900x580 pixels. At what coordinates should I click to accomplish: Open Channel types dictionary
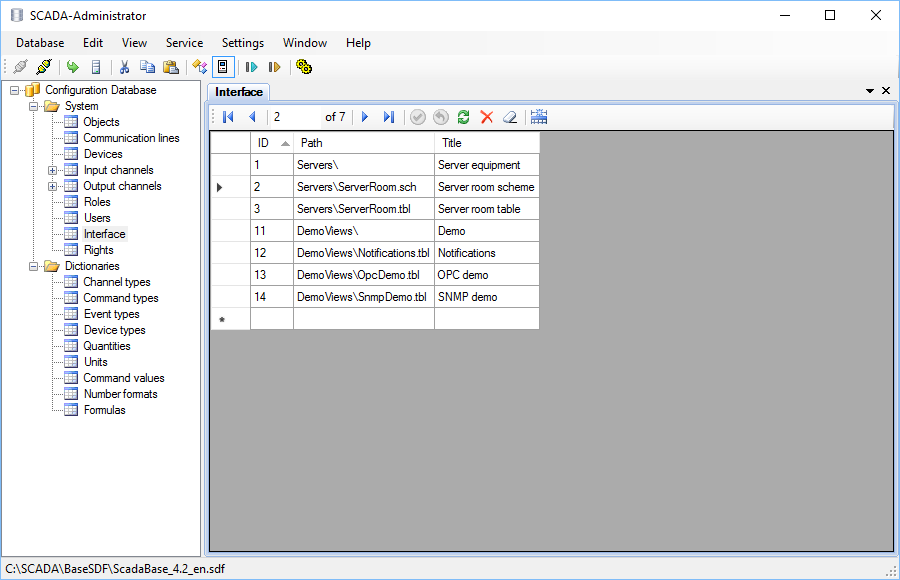click(x=117, y=283)
